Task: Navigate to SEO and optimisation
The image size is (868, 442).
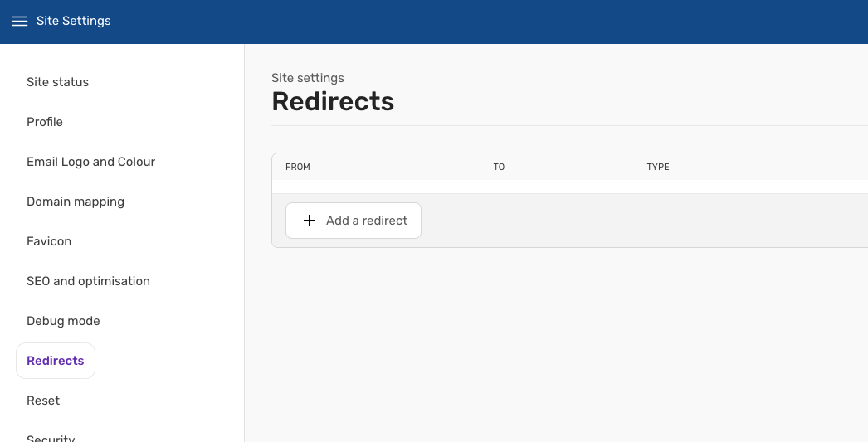Action: pyautogui.click(x=88, y=281)
